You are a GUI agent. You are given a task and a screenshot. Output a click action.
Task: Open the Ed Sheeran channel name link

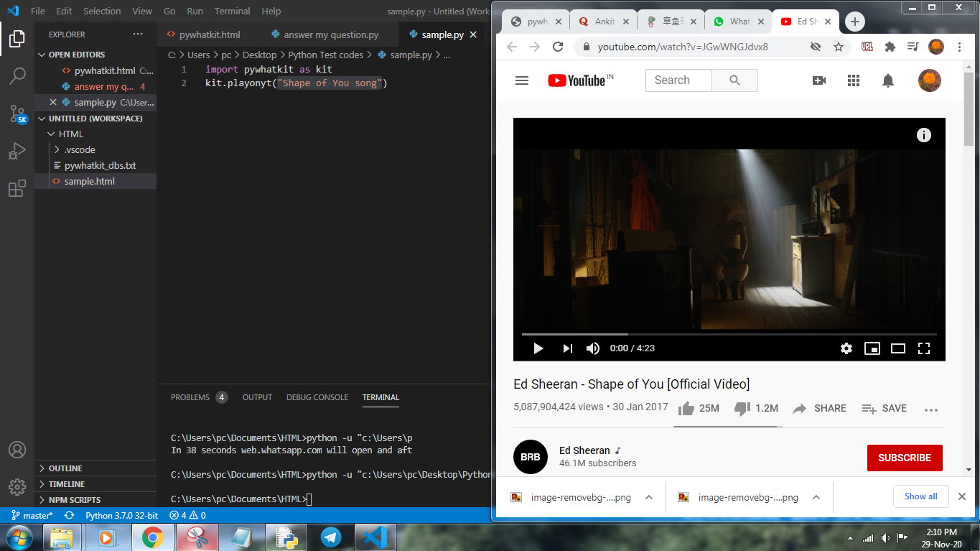(x=584, y=450)
